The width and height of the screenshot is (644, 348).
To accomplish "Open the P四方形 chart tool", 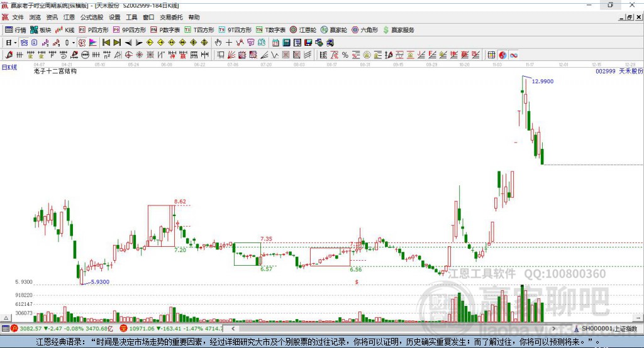I will tap(94, 30).
